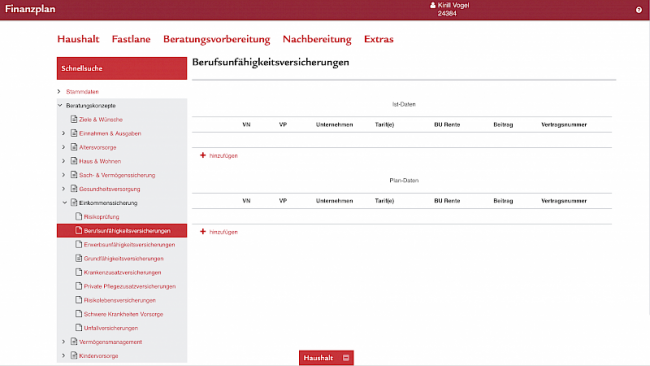The width and height of the screenshot is (650, 366).
Task: Expand the Kindervorsorge node
Action: click(x=63, y=356)
